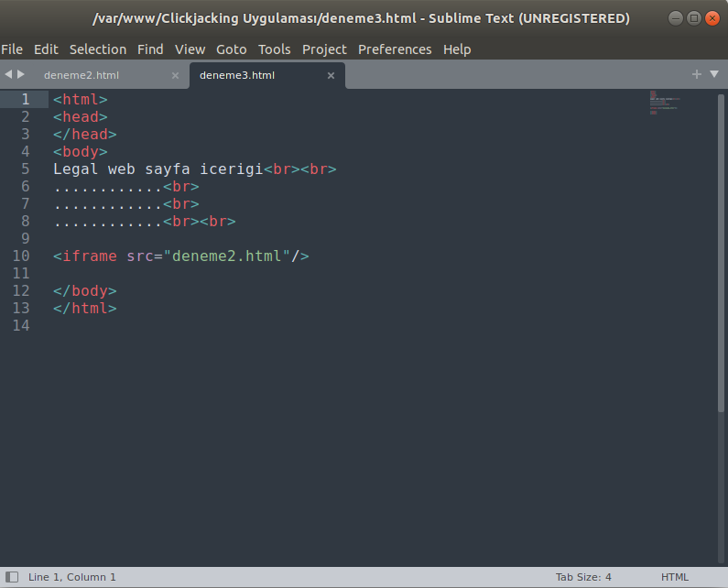
Task: Close the Sublime Text window
Action: (x=712, y=18)
